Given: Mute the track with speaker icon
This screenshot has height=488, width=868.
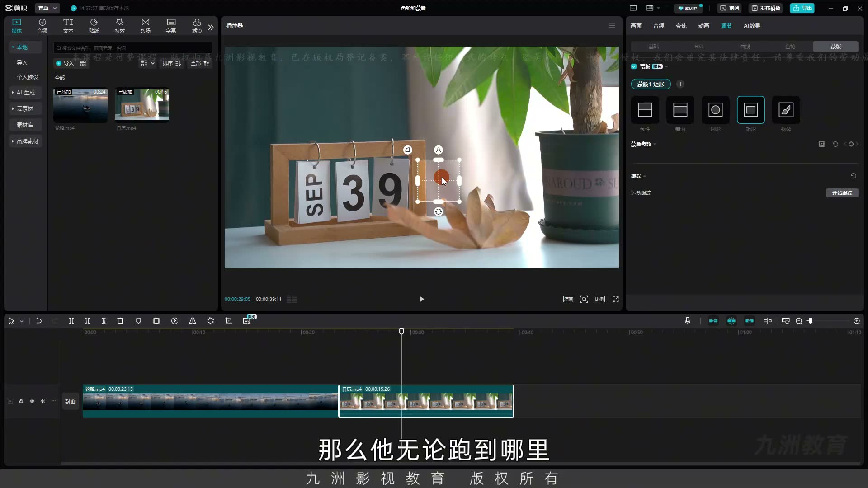Looking at the screenshot, I should pyautogui.click(x=43, y=401).
